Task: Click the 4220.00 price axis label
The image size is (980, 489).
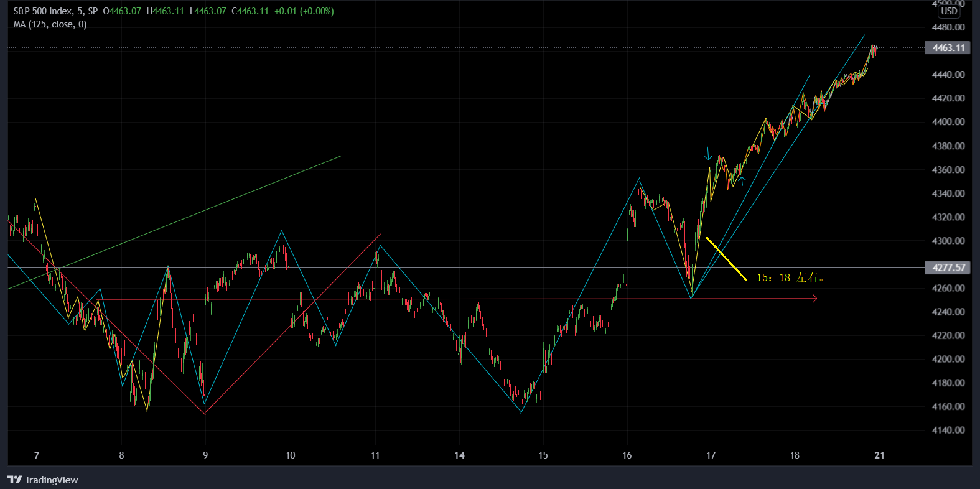Action: [x=948, y=335]
